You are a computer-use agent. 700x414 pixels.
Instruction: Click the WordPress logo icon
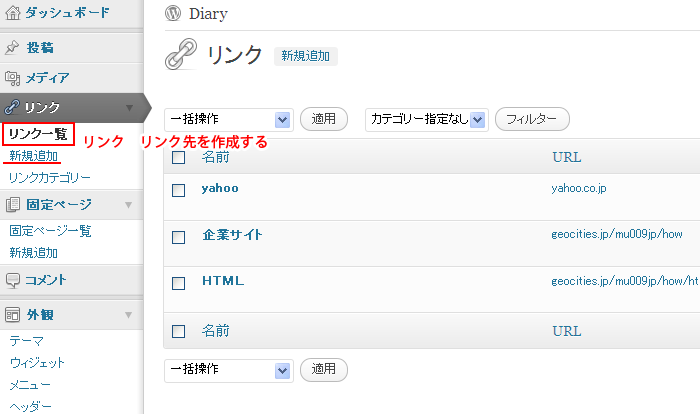pyautogui.click(x=174, y=15)
